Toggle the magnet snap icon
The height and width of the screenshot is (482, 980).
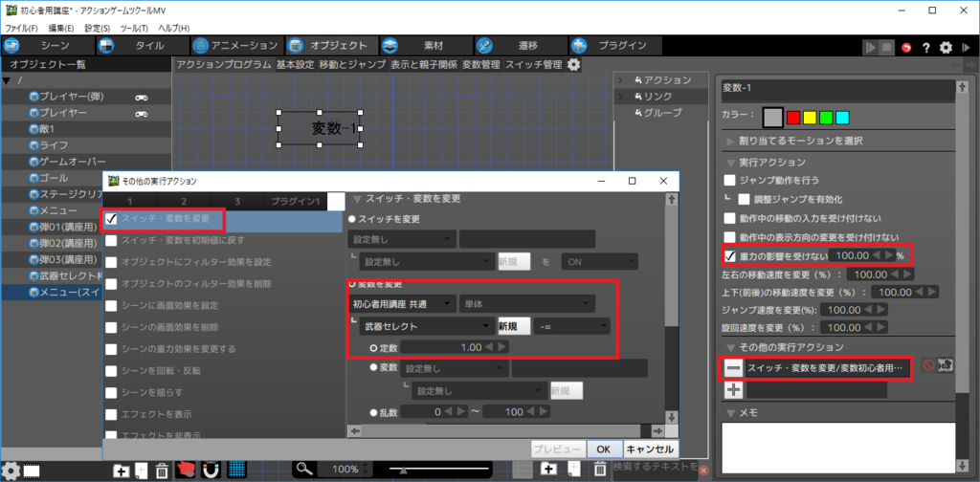pyautogui.click(x=212, y=469)
